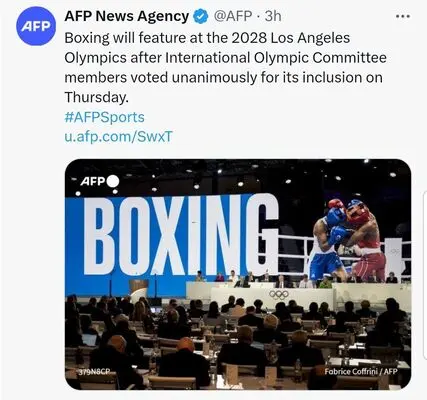Follow the u.afp.com/SwxT link
Screen dimensions: 427x400
(118, 137)
